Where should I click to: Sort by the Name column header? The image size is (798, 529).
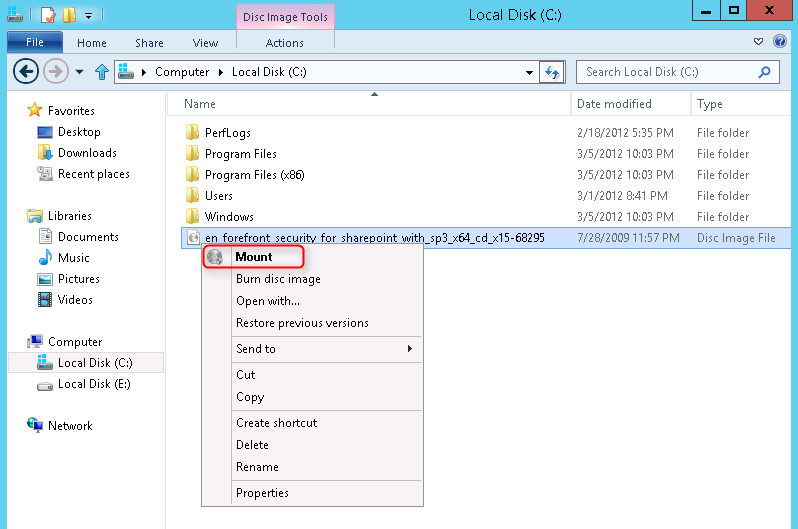coord(370,104)
